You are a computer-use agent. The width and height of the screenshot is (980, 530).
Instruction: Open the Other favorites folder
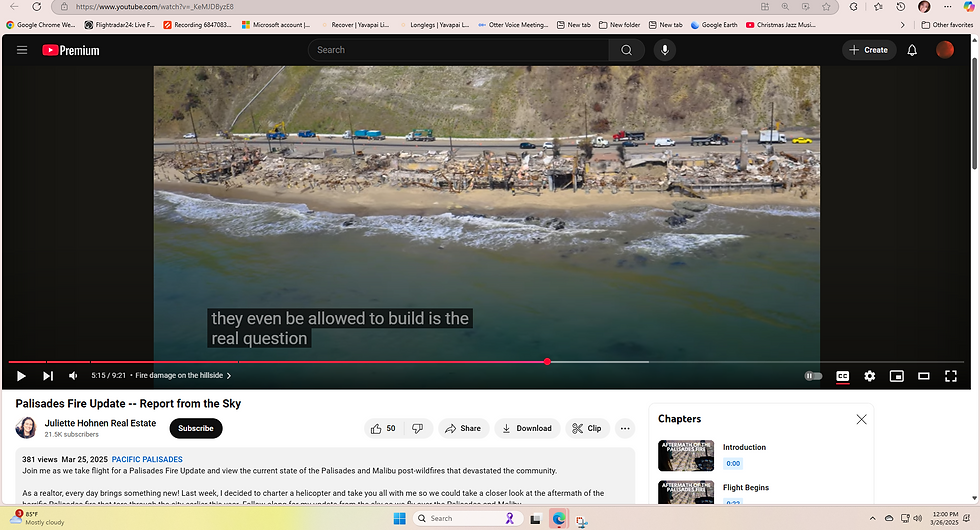tap(948, 25)
